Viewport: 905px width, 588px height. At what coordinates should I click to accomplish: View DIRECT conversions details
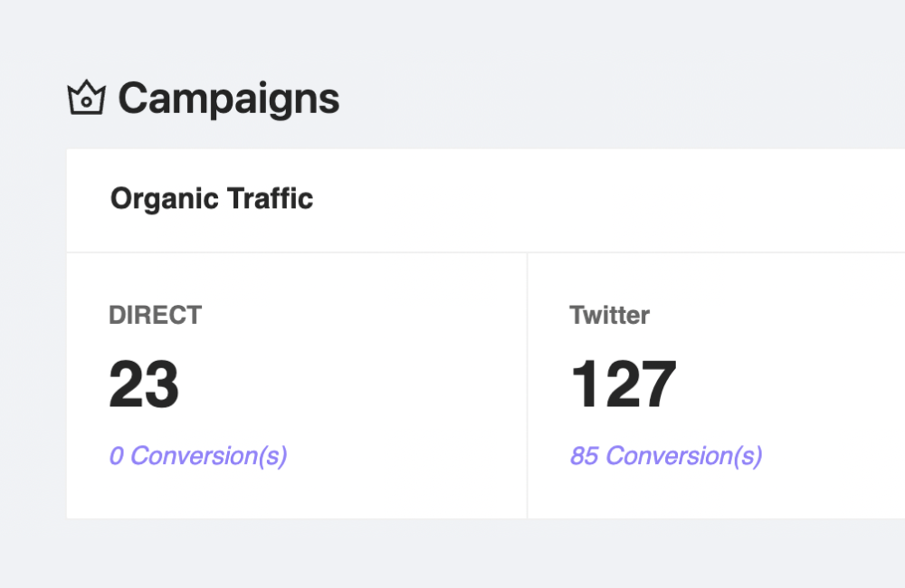click(197, 455)
